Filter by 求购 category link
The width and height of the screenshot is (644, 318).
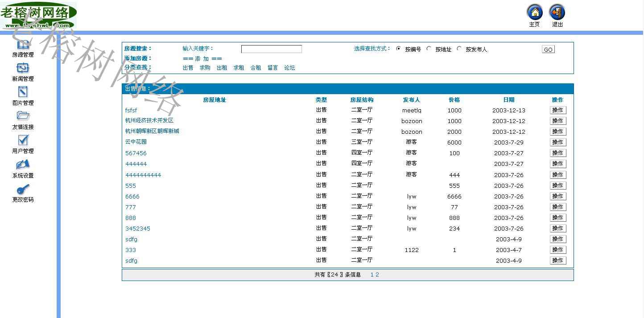coord(205,68)
